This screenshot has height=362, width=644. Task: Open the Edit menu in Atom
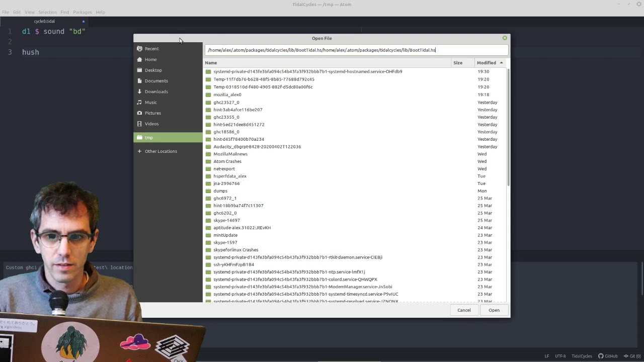[17, 12]
